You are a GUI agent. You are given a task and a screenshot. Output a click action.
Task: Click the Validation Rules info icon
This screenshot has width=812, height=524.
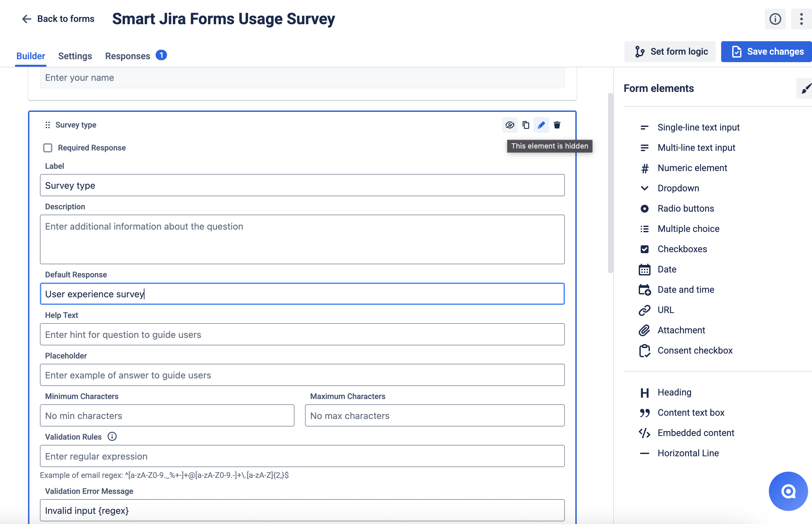coord(112,437)
